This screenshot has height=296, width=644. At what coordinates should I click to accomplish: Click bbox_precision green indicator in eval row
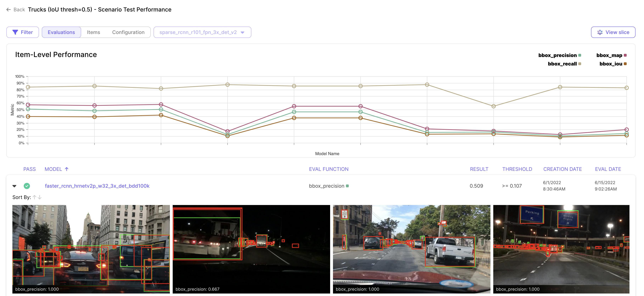click(347, 186)
